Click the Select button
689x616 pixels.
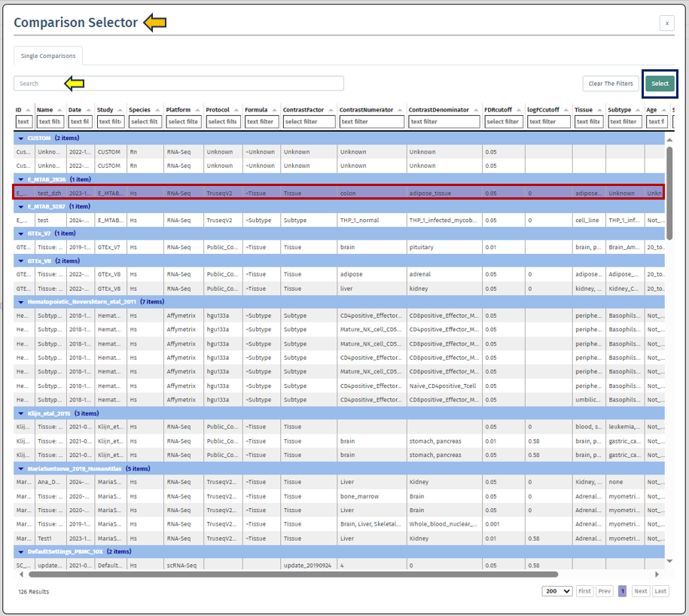pos(660,84)
